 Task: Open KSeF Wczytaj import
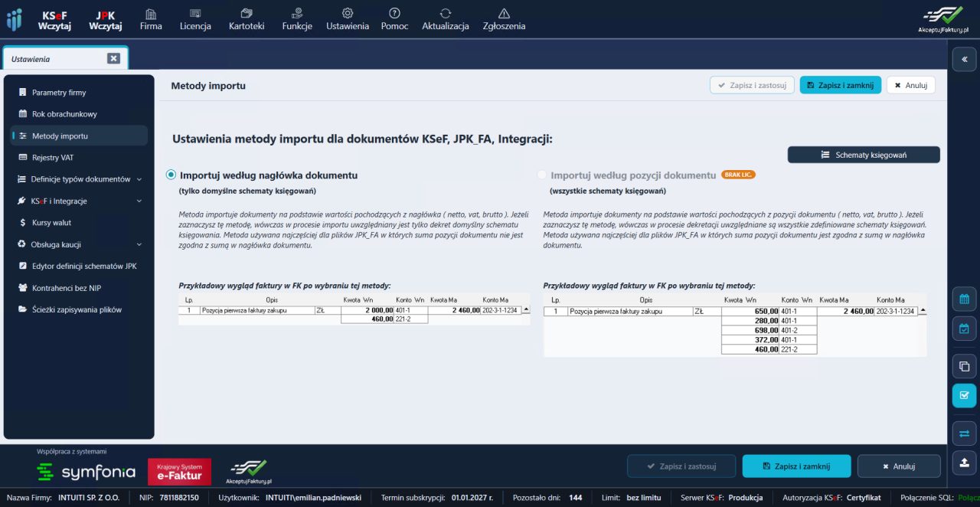point(54,20)
